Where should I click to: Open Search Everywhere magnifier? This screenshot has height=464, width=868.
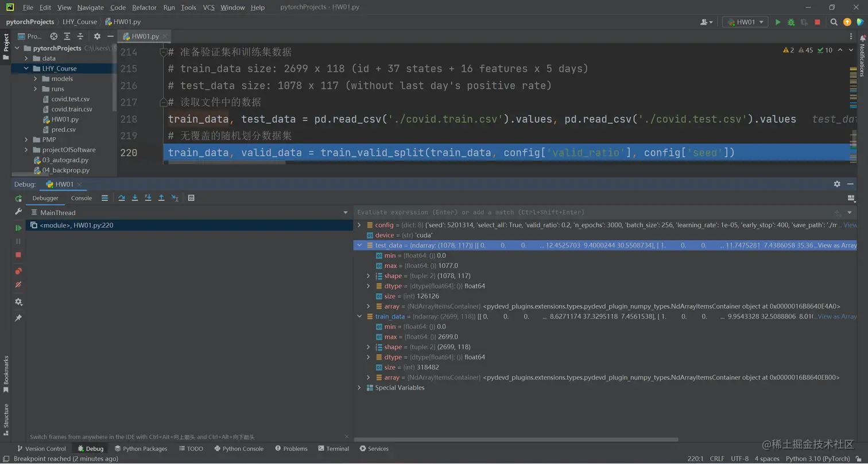[834, 22]
